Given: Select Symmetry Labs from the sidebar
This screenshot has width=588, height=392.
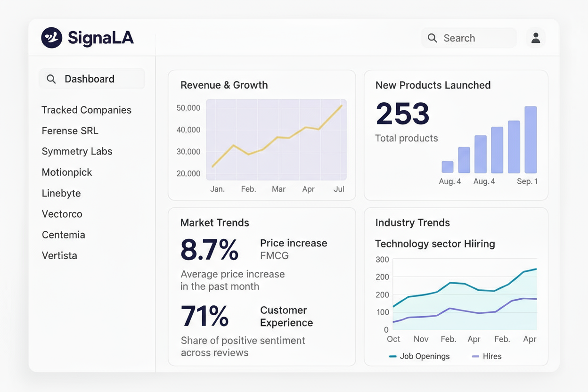Looking at the screenshot, I should 77,152.
